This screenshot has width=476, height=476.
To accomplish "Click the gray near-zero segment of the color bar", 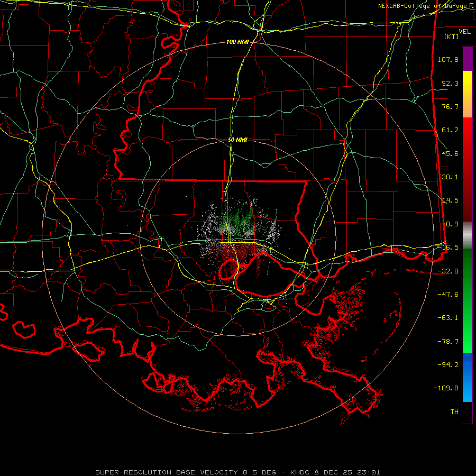I will tap(467, 235).
